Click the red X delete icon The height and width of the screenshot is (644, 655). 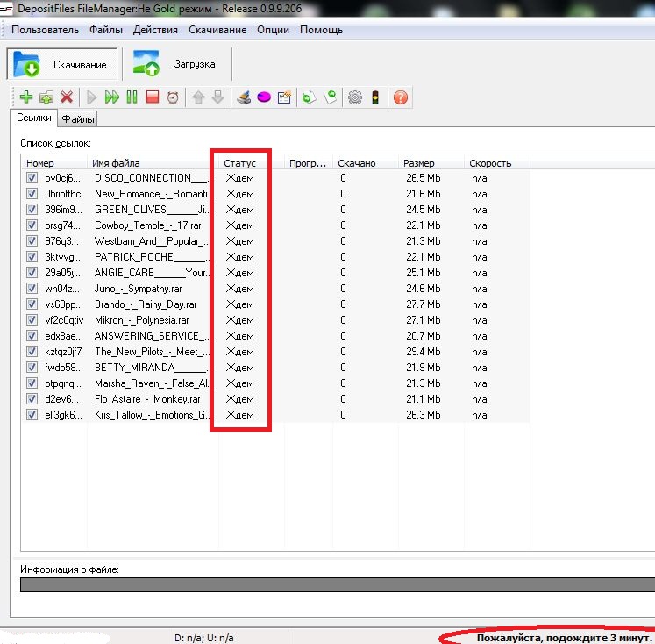66,97
